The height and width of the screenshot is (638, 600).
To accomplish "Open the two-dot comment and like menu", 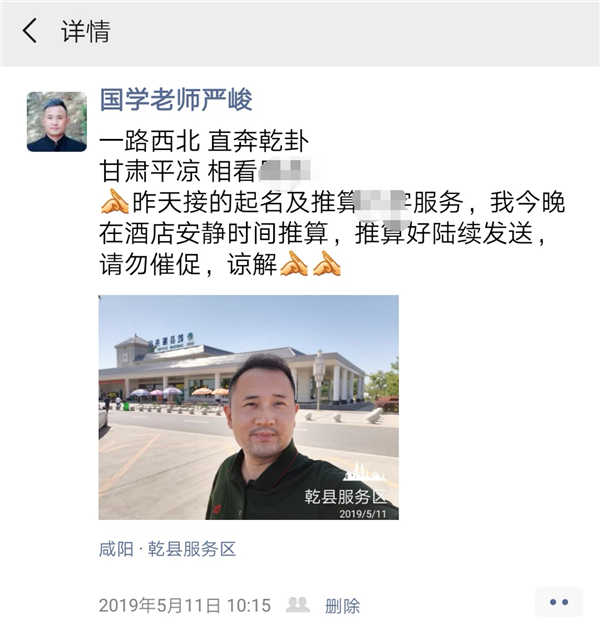I will coord(559,602).
